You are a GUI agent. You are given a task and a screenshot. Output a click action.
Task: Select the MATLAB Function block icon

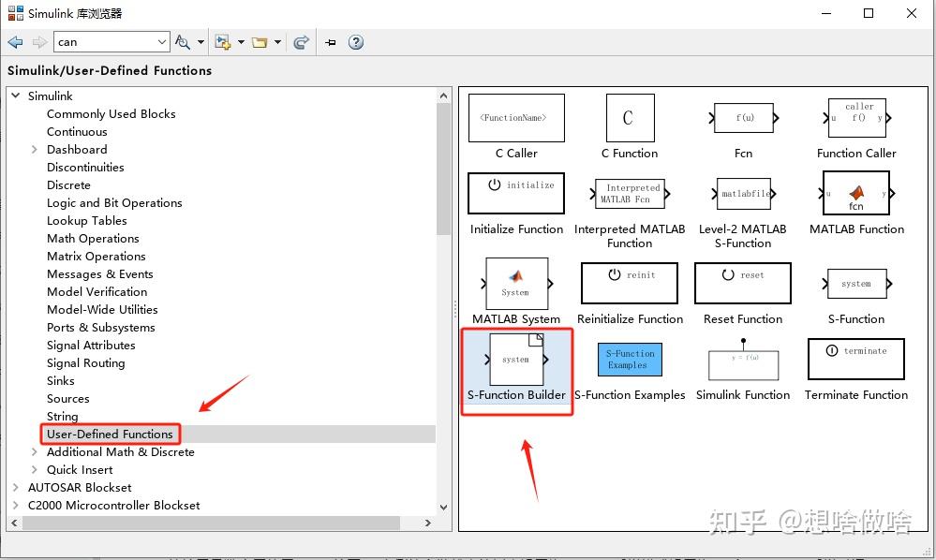[856, 193]
